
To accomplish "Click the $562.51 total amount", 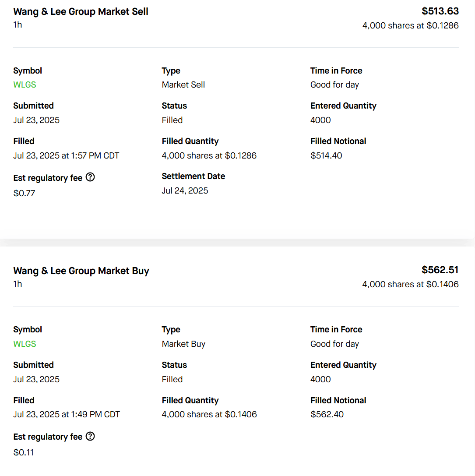I will pyautogui.click(x=440, y=270).
